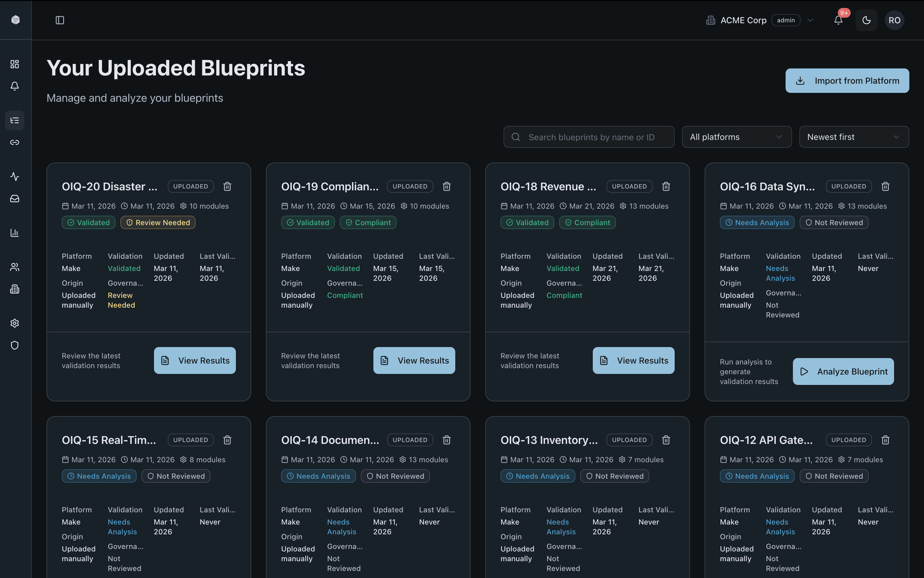Click Analyze Blueprint on OIQ-16 Data Sync

point(843,371)
